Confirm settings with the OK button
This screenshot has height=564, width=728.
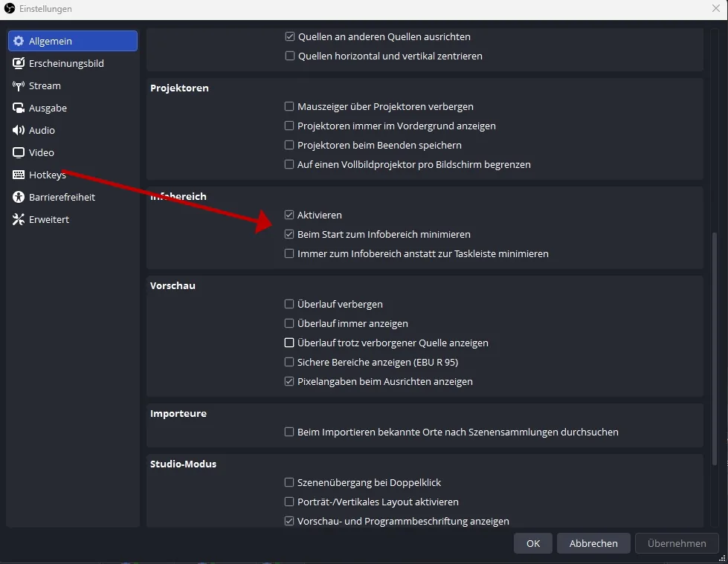coord(533,543)
